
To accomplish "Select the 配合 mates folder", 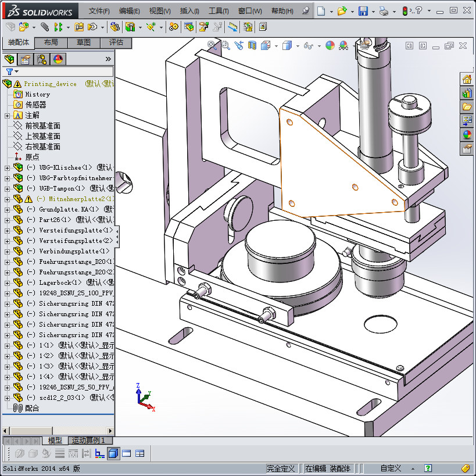I will point(32,409).
